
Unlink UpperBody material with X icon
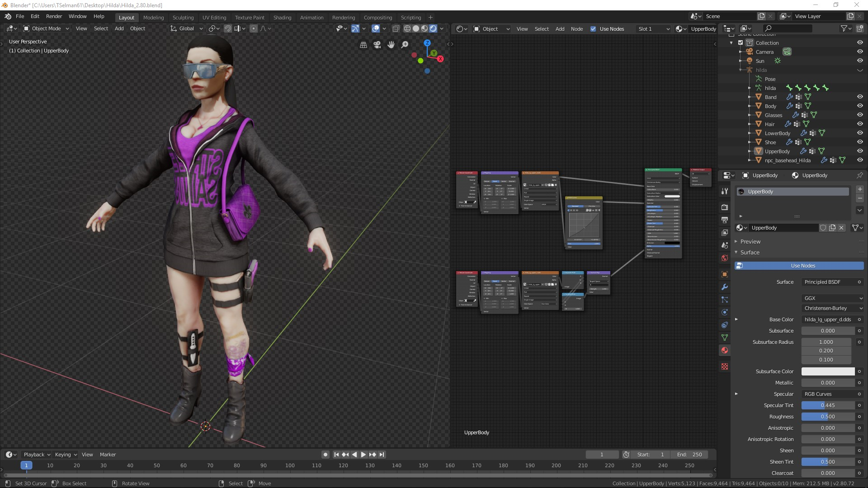841,228
